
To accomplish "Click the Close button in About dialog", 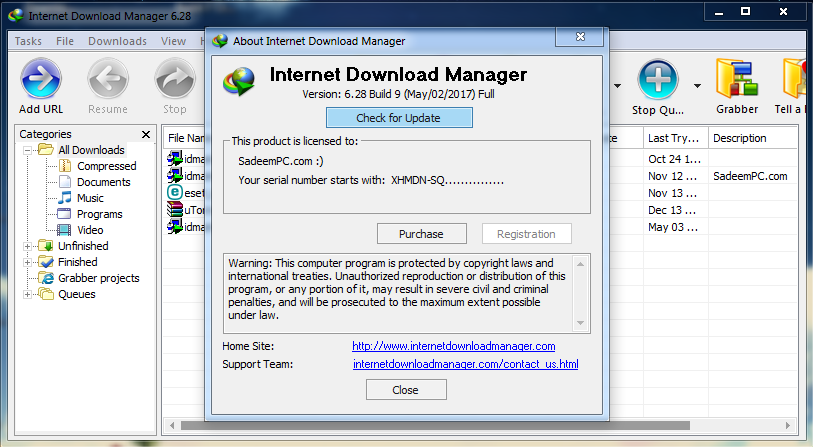I will point(405,390).
